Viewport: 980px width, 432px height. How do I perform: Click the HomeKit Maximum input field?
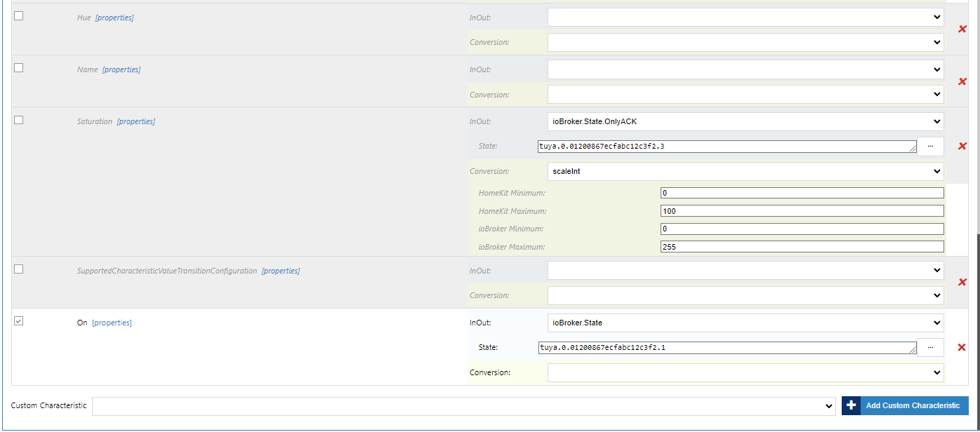tap(802, 211)
